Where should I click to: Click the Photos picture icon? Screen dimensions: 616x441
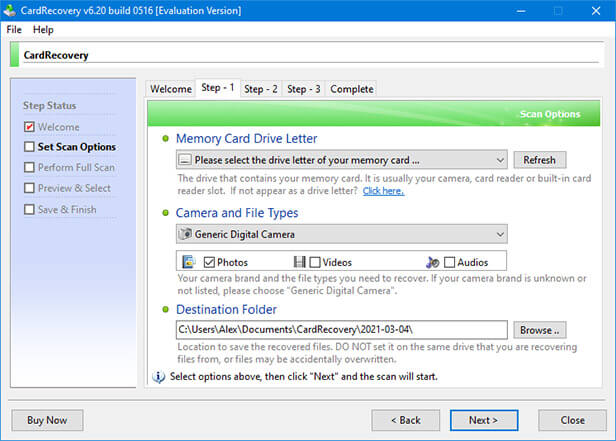189,262
